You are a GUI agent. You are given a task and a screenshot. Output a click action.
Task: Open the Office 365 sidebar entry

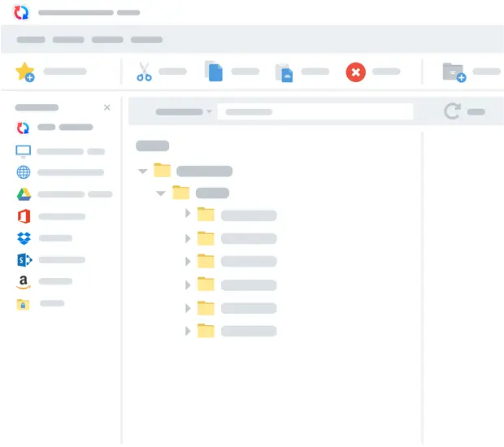coord(24,216)
